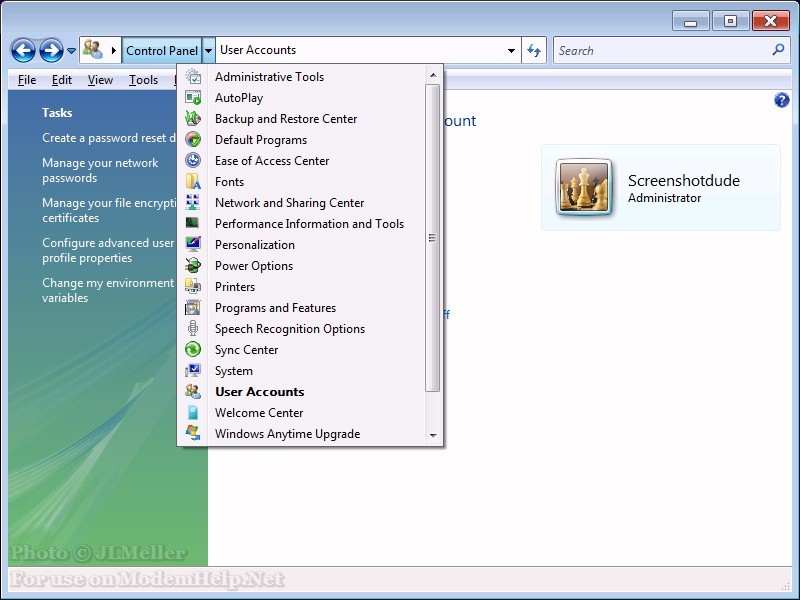The image size is (800, 600).
Task: Choose Welcome Center entry
Action: click(259, 412)
